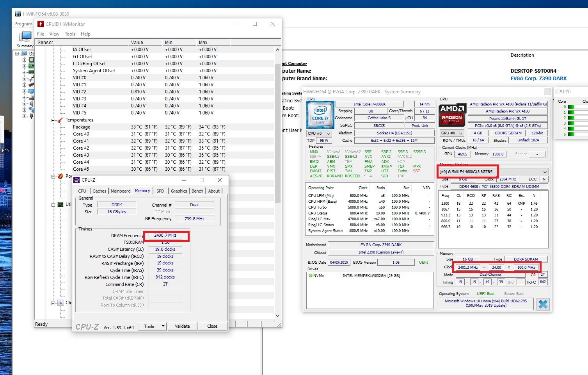Click the Core 0 usage bar in CPU #0 window

578,107
